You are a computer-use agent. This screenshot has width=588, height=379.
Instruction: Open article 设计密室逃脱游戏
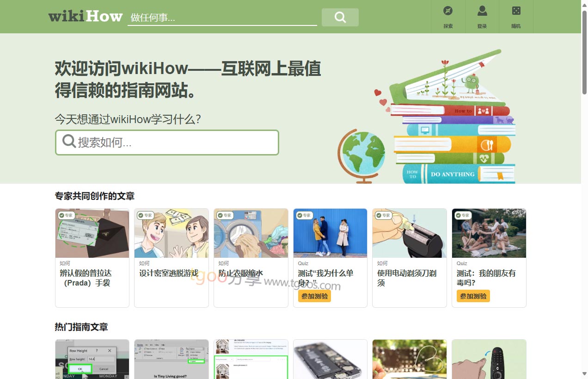169,273
